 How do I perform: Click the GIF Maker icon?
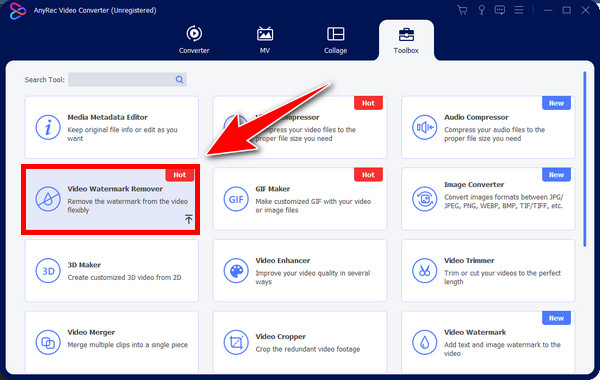point(236,199)
